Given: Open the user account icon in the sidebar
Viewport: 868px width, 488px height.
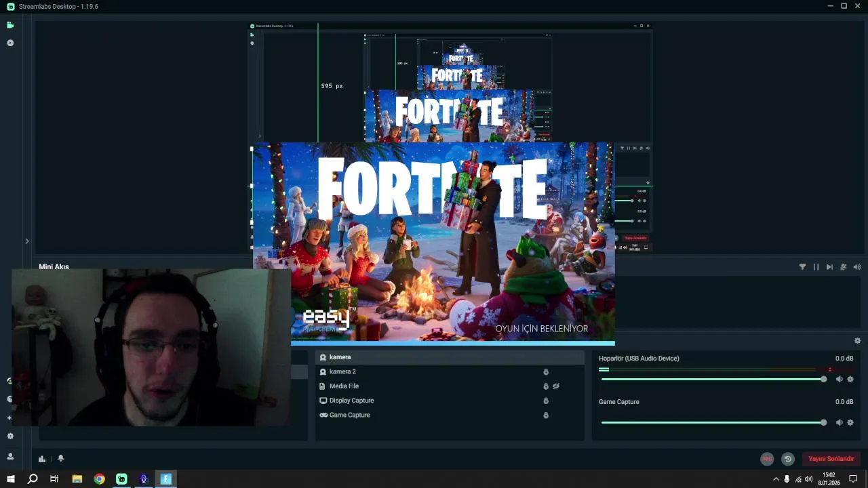Looking at the screenshot, I should 10,456.
